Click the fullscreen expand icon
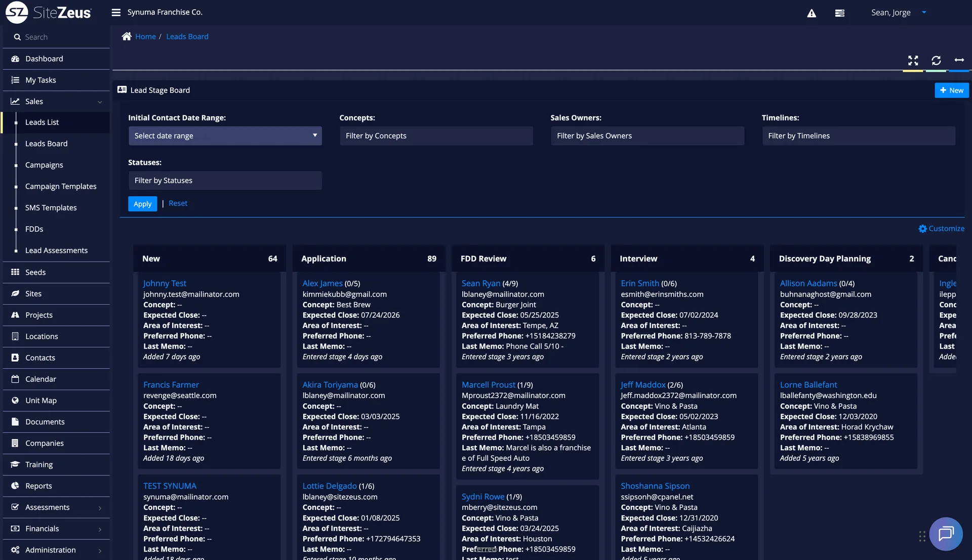The width and height of the screenshot is (972, 560). 913,61
